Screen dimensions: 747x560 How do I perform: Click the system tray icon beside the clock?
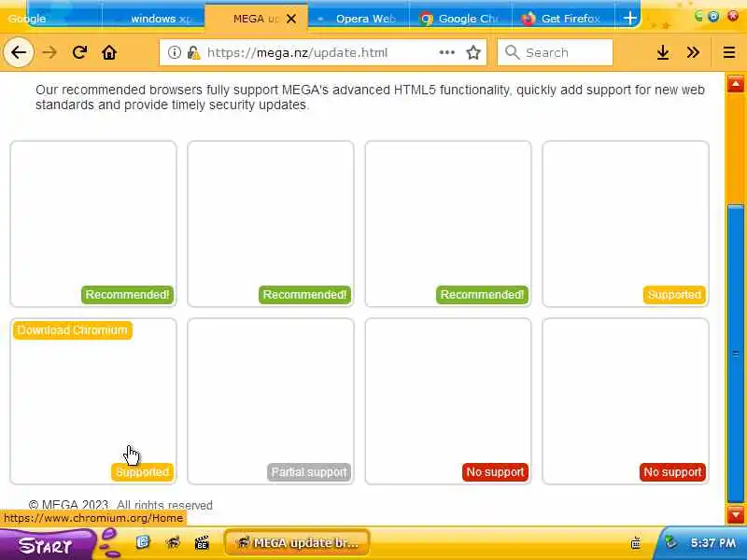pos(671,542)
